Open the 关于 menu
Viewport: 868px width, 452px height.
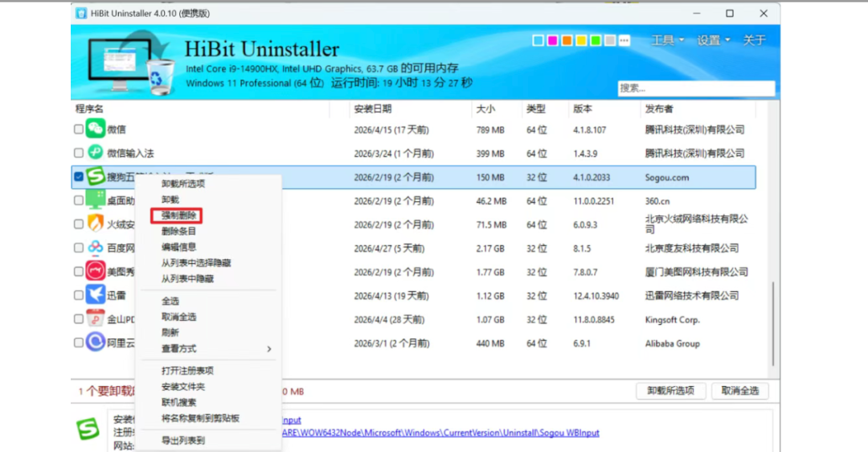pos(754,40)
